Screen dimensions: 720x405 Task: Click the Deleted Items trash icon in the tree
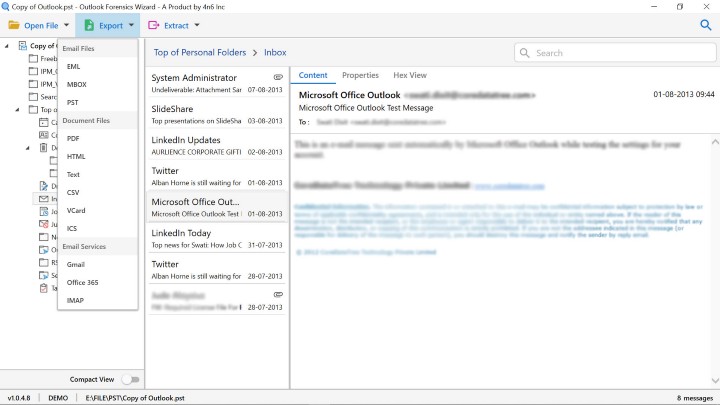[44, 147]
